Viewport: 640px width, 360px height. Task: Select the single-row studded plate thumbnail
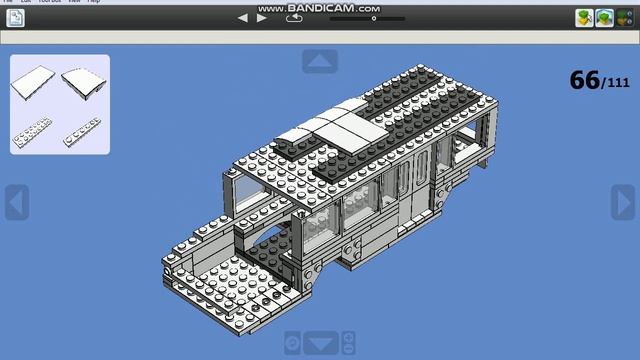pos(82,132)
